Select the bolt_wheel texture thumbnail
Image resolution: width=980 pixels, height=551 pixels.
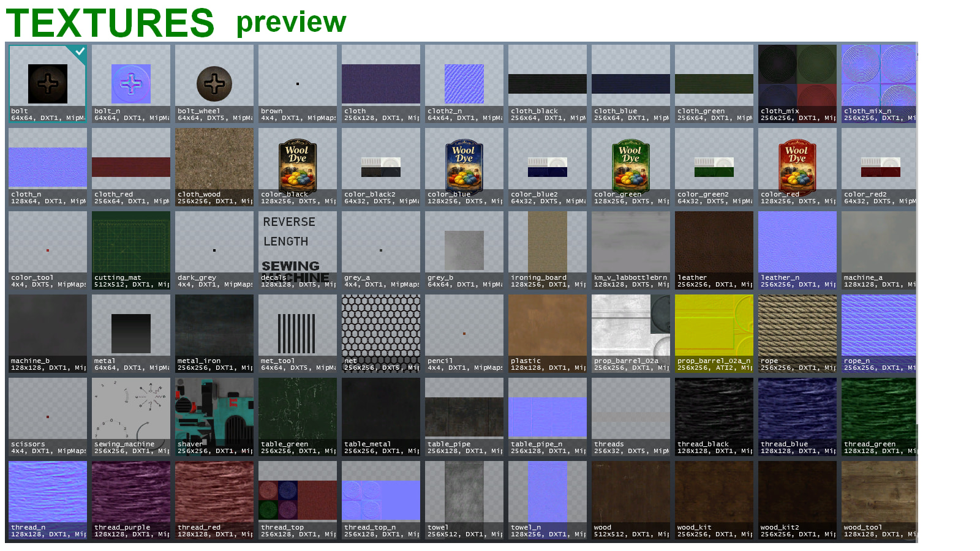click(214, 84)
